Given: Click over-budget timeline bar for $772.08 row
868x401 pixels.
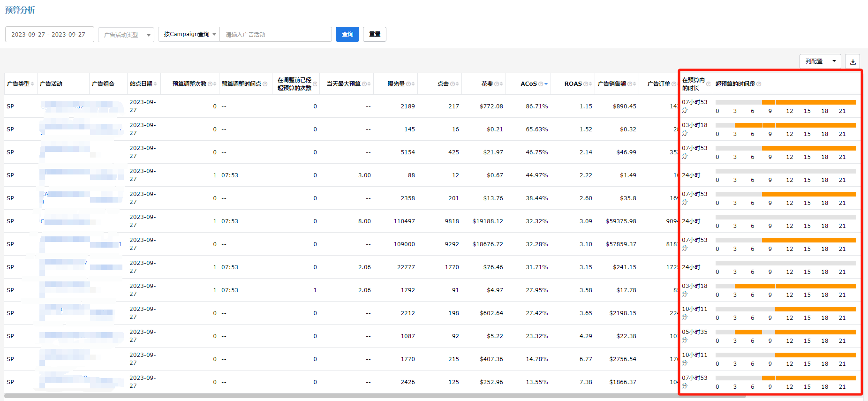Looking at the screenshot, I should point(786,102).
